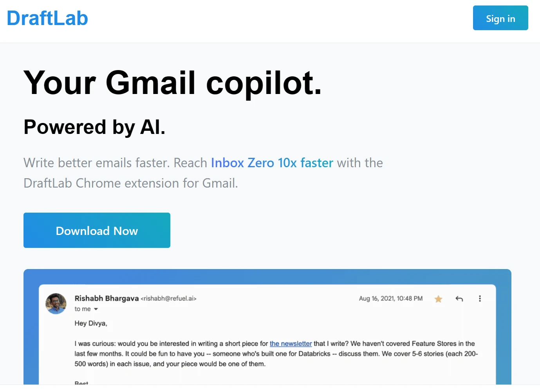Click the Aug 16, 2021 timestamp

[x=390, y=298]
